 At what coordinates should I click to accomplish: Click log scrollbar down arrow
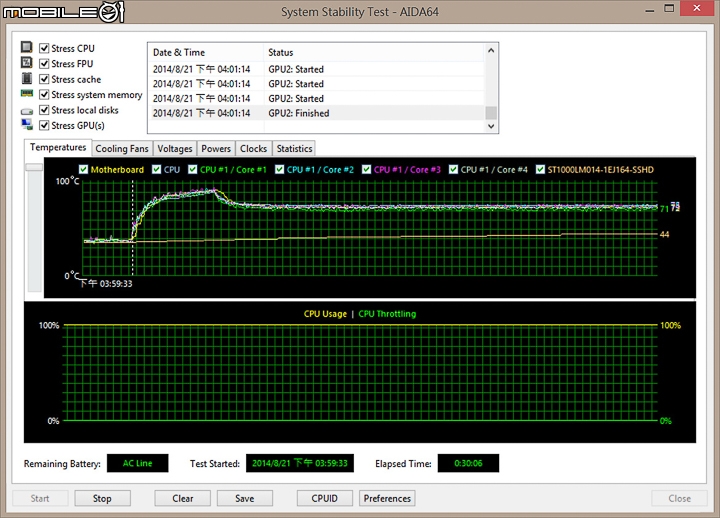click(491, 126)
